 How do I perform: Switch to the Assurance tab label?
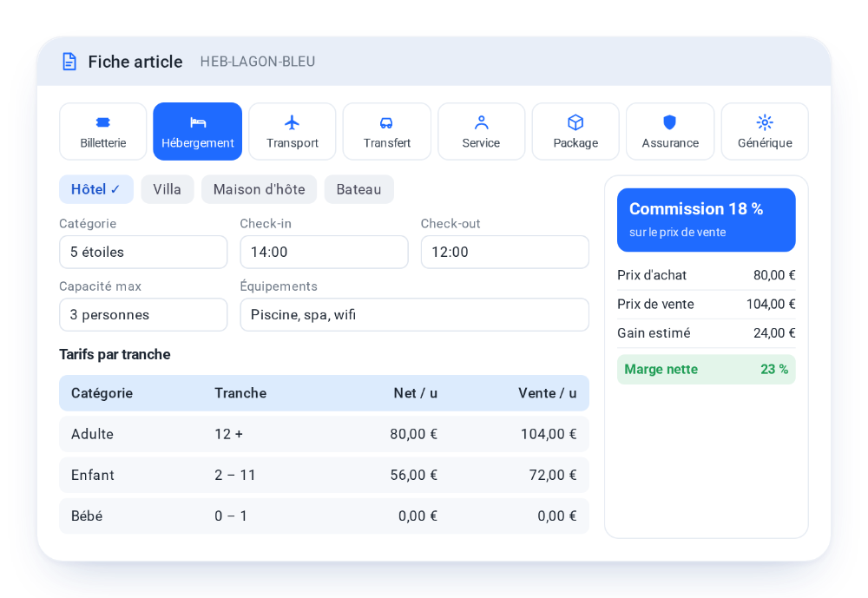670,143
